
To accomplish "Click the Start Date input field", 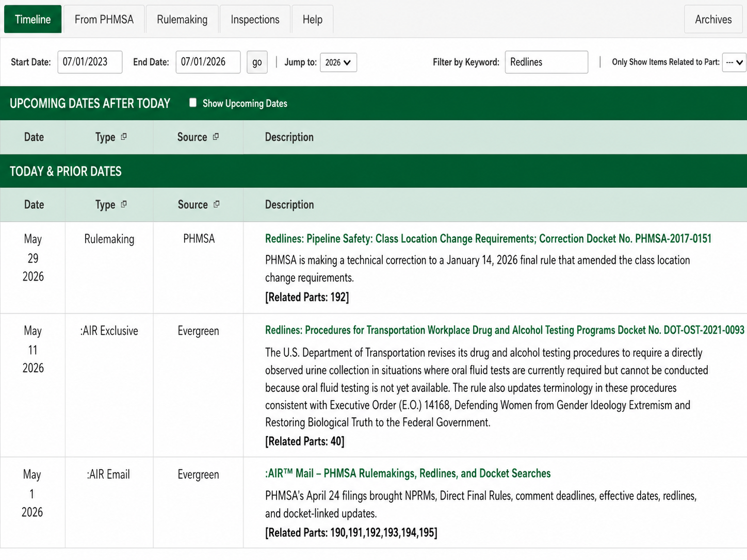I will pyautogui.click(x=90, y=62).
